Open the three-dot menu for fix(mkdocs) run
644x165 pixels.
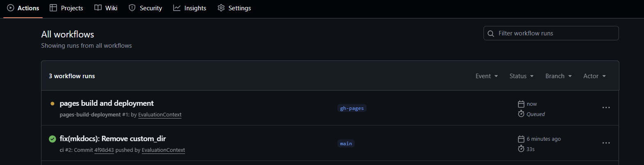(606, 143)
